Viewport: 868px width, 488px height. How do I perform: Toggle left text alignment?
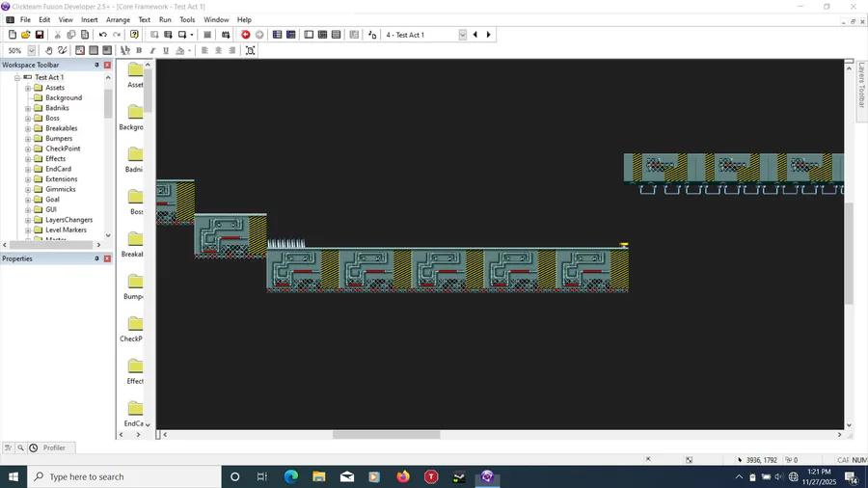click(x=204, y=50)
